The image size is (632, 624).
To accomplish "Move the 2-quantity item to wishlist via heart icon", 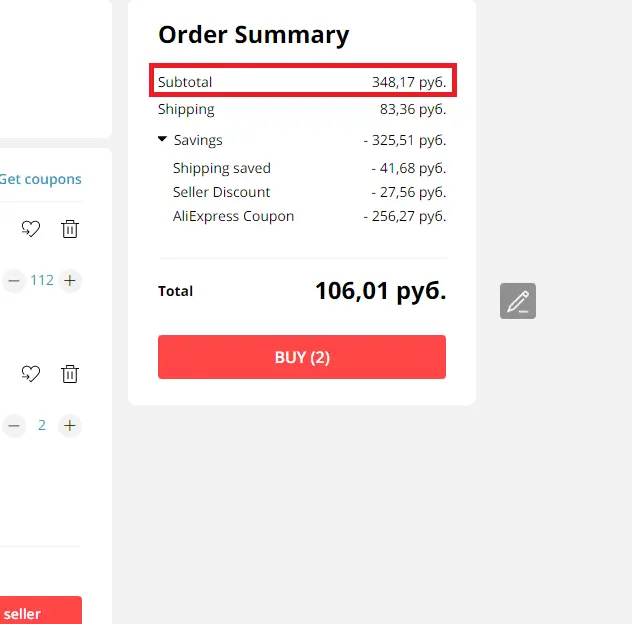I will point(31,374).
